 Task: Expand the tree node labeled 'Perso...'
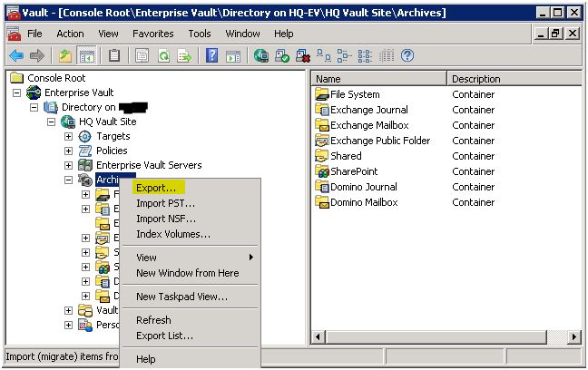[68, 325]
